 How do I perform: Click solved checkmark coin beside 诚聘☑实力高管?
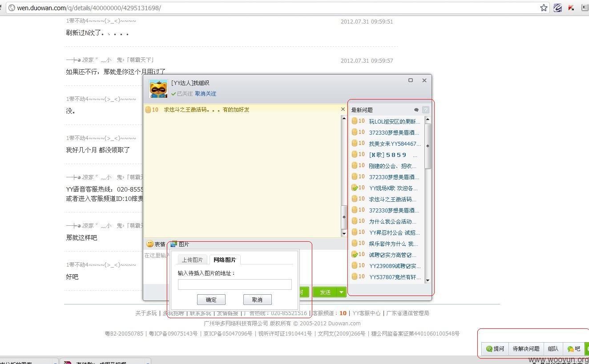[355, 254]
